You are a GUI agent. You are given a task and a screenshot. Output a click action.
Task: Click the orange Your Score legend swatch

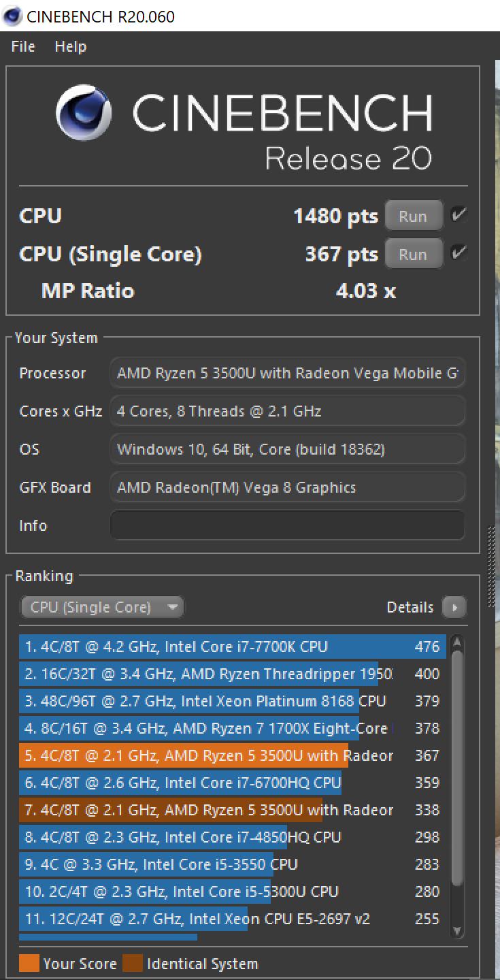point(29,964)
